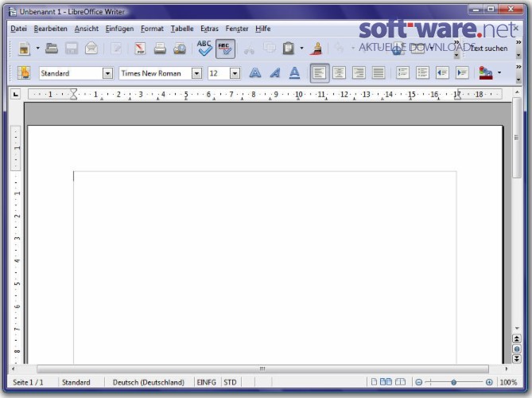Open Page Preview icon

click(180, 49)
